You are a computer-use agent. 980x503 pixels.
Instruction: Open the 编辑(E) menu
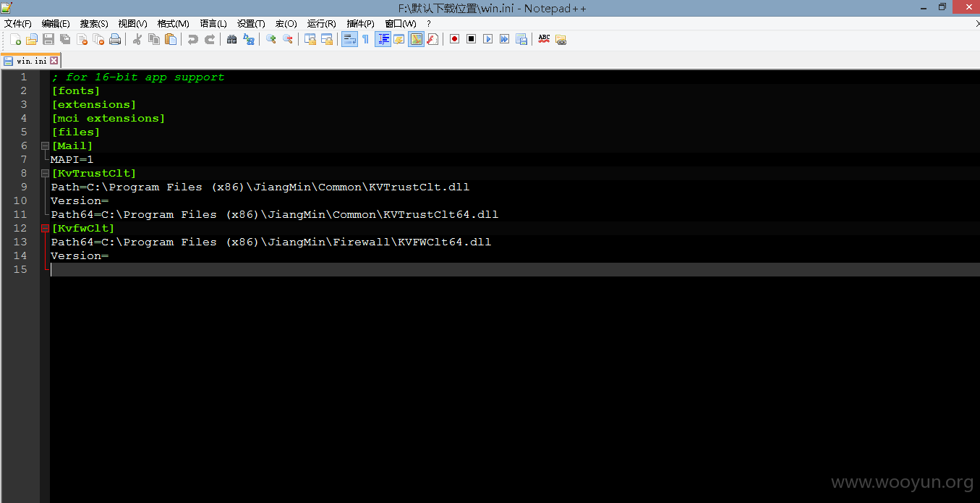(56, 24)
